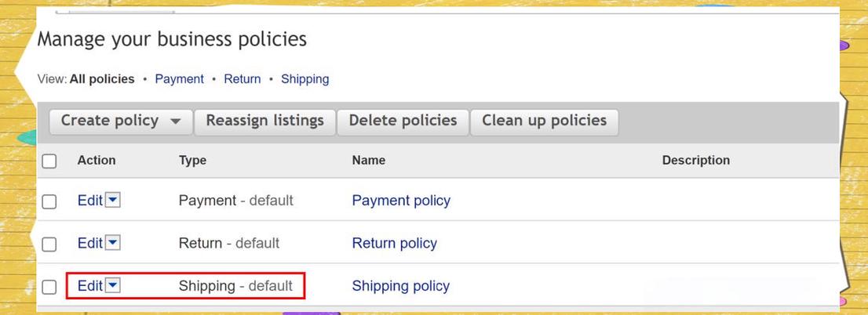Check the Payment policy row checkbox
Image resolution: width=868 pixels, height=315 pixels.
pyautogui.click(x=49, y=201)
